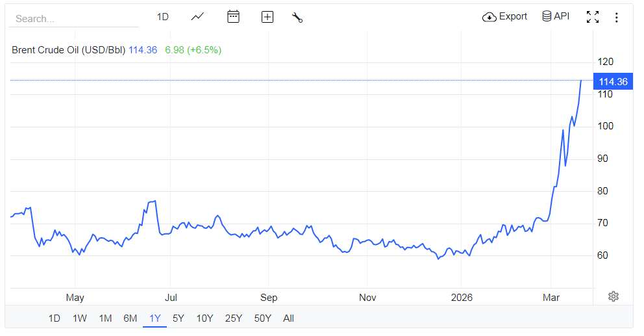Viewport: 644px width, 336px height.
Task: Click the search input field
Action: [75, 19]
